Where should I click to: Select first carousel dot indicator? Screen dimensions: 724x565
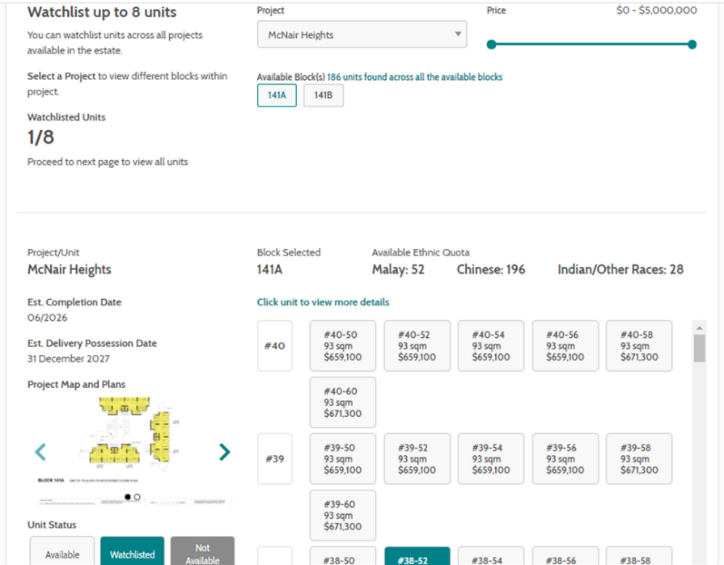tap(127, 497)
